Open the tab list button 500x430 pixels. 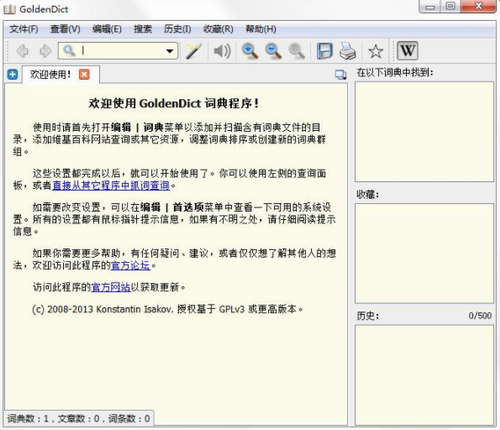click(x=341, y=74)
